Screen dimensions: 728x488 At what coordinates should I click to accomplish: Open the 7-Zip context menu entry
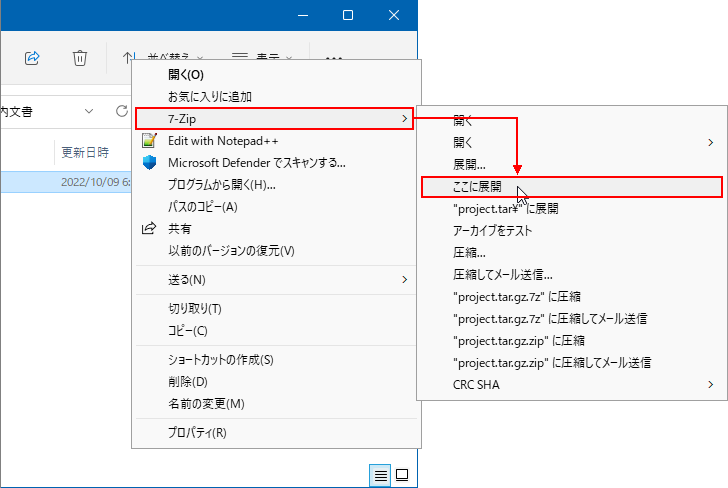(x=274, y=119)
